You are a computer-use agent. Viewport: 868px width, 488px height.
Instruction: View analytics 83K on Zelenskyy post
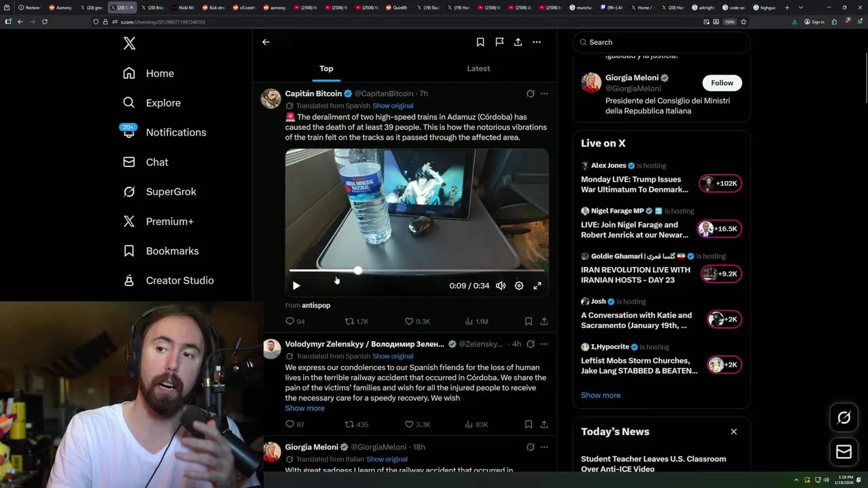(476, 424)
